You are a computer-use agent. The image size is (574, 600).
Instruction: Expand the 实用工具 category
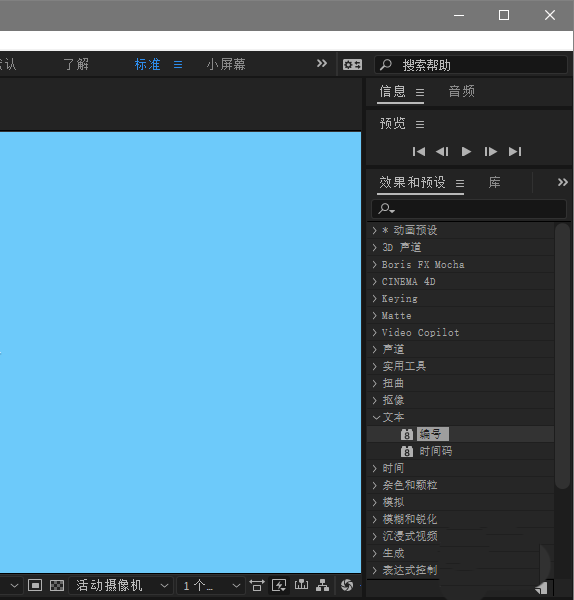(x=375, y=367)
